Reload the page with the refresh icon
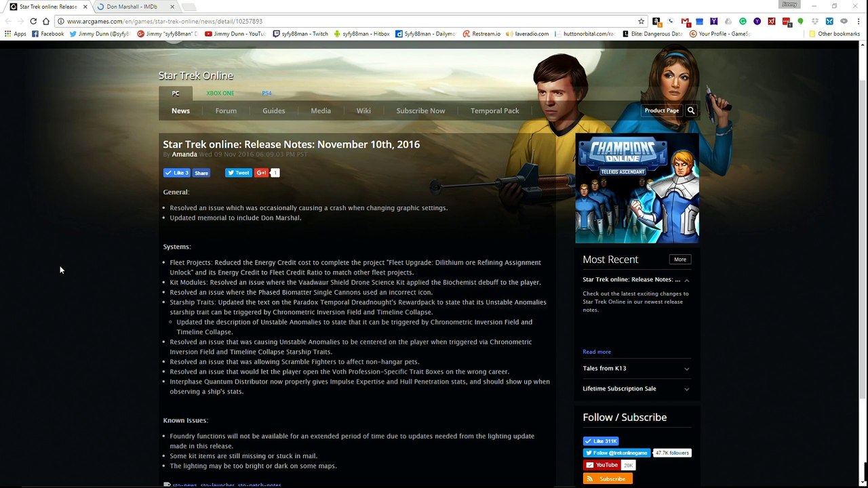Image resolution: width=868 pixels, height=488 pixels. coord(33,21)
